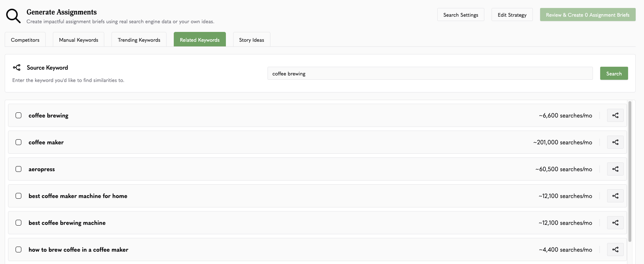Switch to the Competitors tab
Screen dimensions: 644x264
(25, 40)
